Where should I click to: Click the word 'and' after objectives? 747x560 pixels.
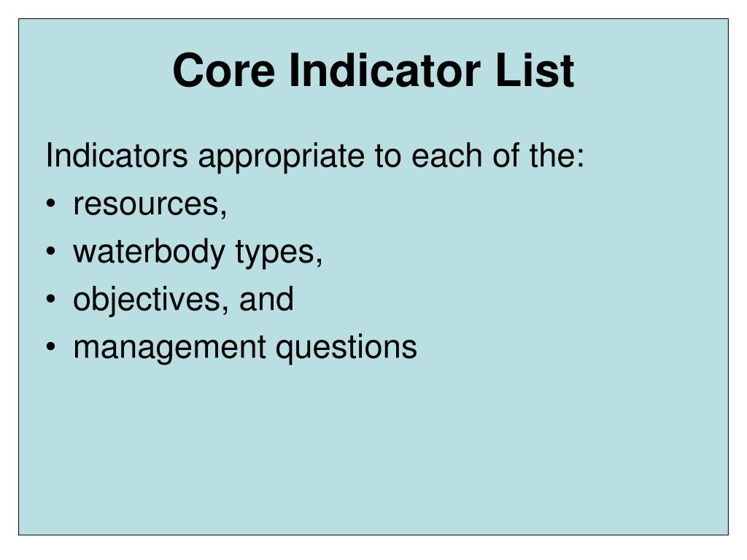266,299
